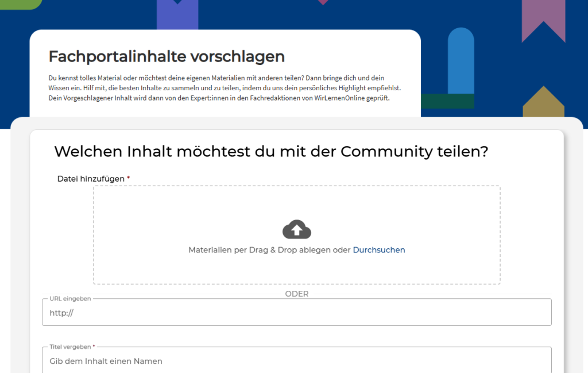Click the "Materialien per Drag & Drop ablegen" text
This screenshot has width=588, height=373.
(x=269, y=250)
